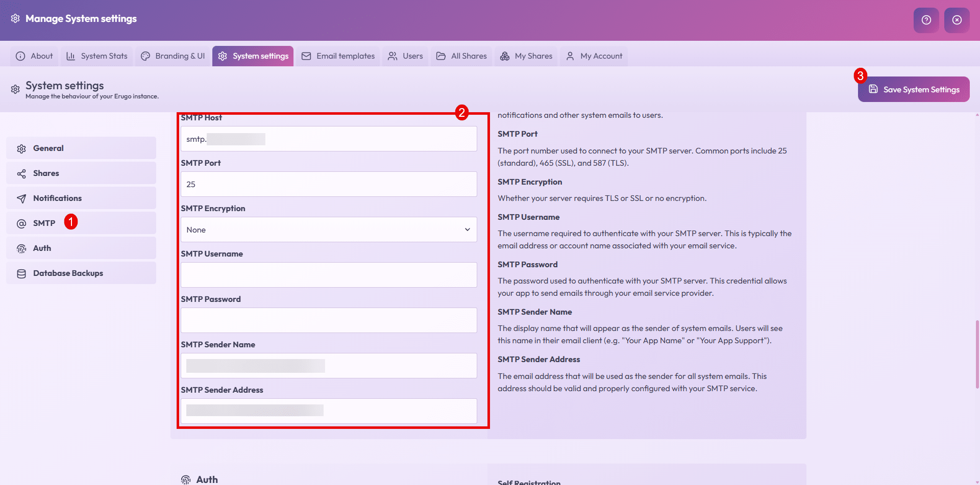
Task: Click into the SMTP Username field
Action: pos(328,275)
